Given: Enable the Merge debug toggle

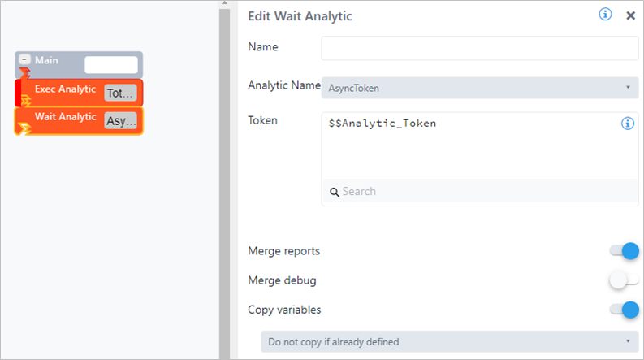Looking at the screenshot, I should click(625, 280).
